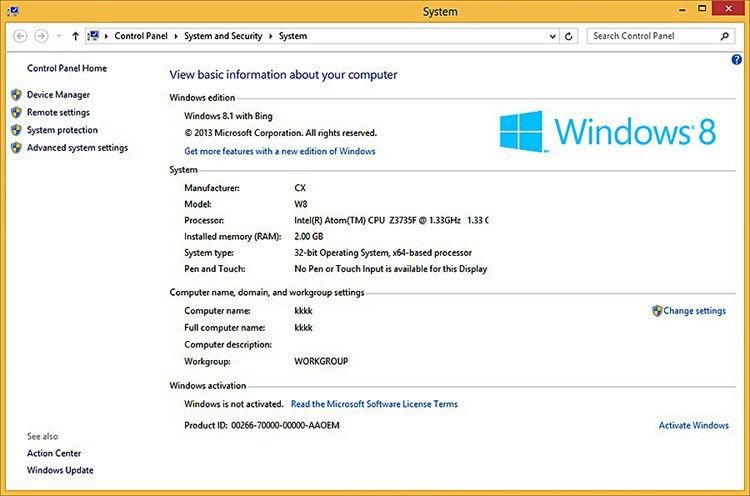Minimize the System window
750x496 pixels.
point(683,9)
